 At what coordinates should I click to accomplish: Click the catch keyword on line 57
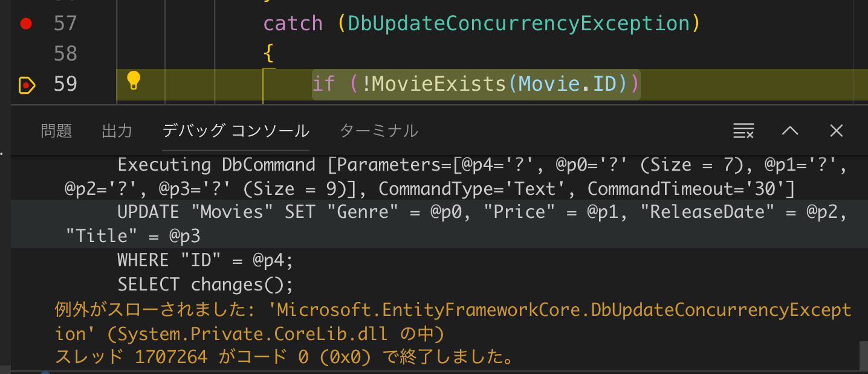point(292,23)
